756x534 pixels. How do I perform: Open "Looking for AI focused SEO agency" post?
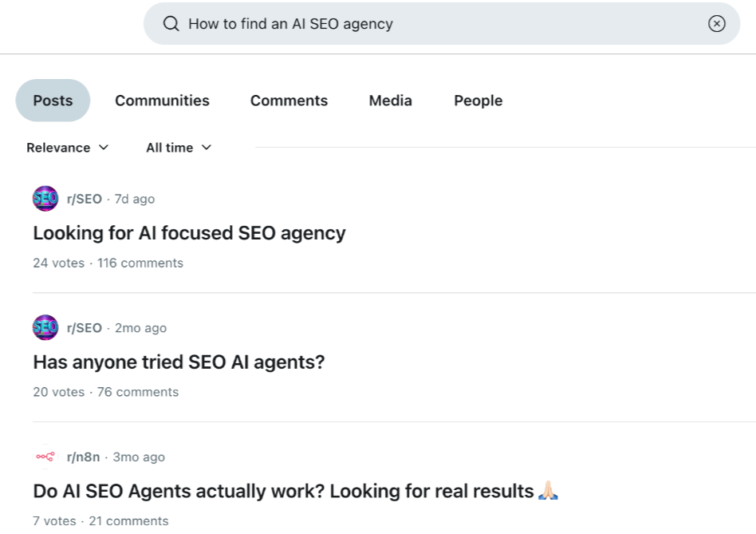pos(189,233)
